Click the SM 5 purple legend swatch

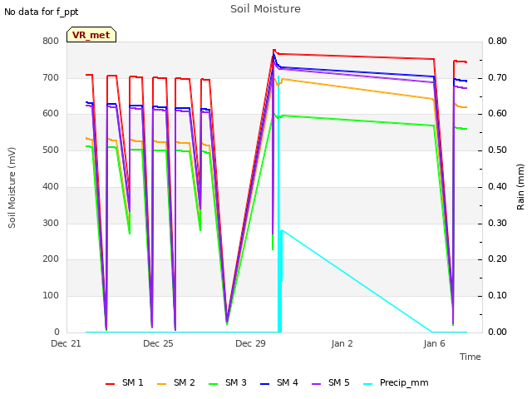317,384
